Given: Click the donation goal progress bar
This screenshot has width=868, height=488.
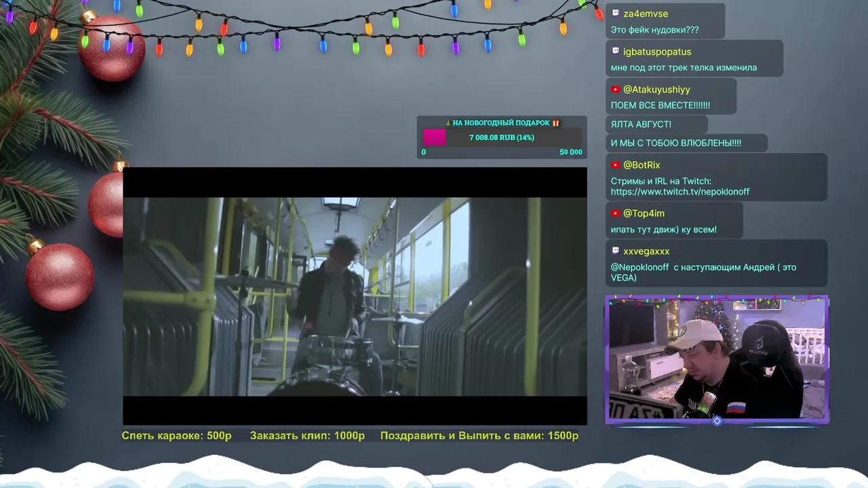Looking at the screenshot, I should pyautogui.click(x=502, y=138).
